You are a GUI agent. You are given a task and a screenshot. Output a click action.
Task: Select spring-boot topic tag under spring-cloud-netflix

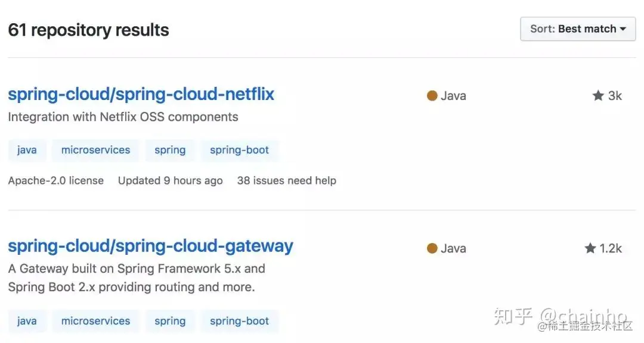pos(239,150)
